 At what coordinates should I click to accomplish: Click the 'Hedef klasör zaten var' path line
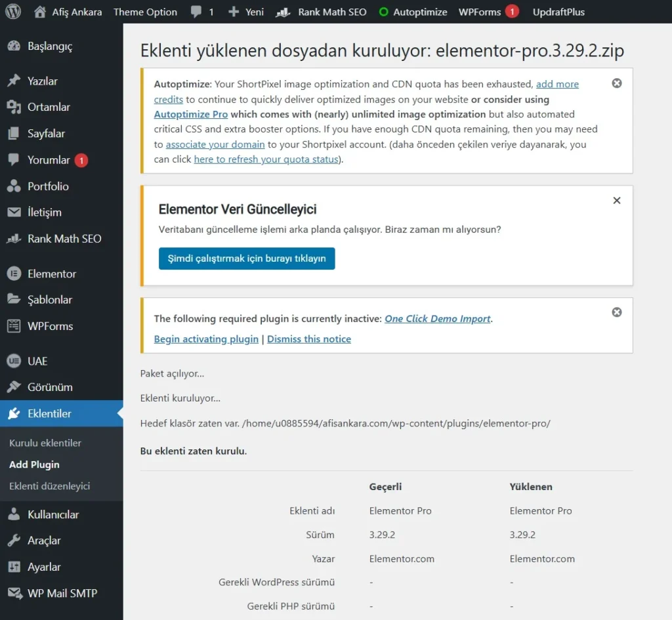[x=345, y=423]
